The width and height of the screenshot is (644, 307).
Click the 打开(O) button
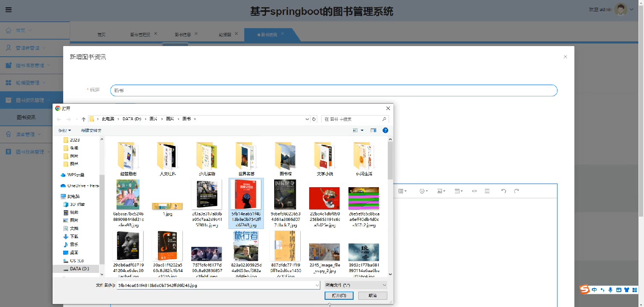tap(339, 295)
